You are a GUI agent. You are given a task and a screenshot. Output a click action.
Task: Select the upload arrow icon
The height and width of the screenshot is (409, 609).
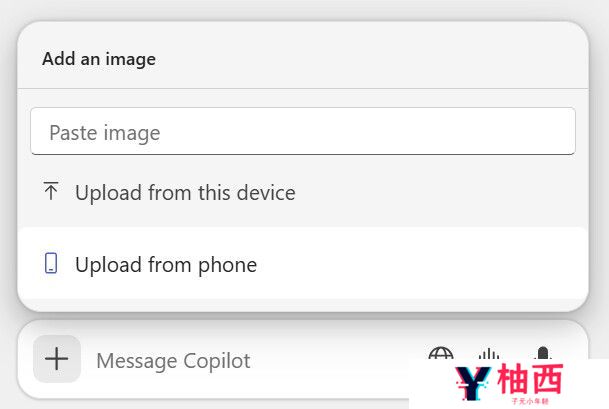(x=51, y=191)
